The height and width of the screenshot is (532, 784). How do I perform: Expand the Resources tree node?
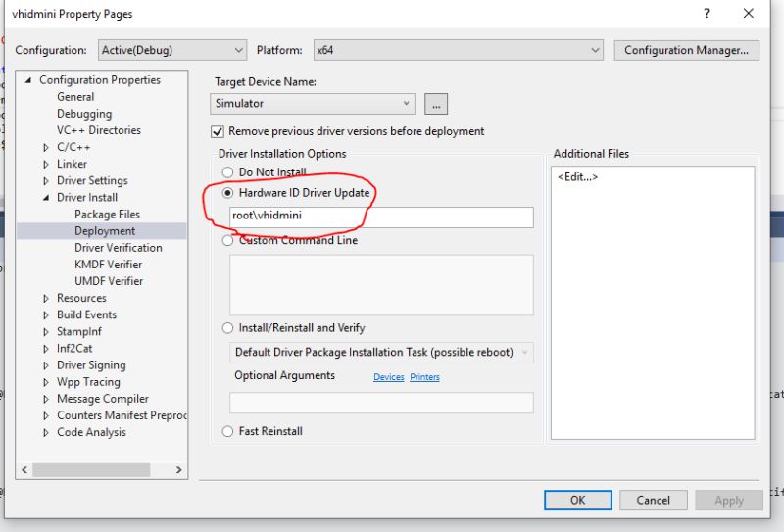coord(46,299)
